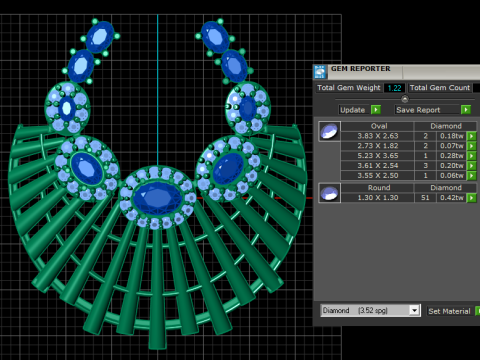Screen dimensions: 480x360
Task: Click the 0.07tw weight cell
Action: pos(452,146)
